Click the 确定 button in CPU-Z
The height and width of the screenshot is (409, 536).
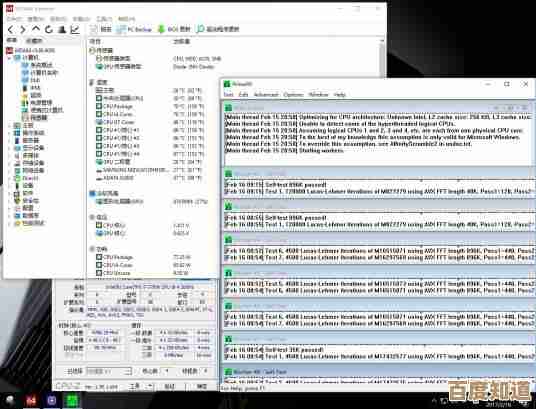pos(202,386)
